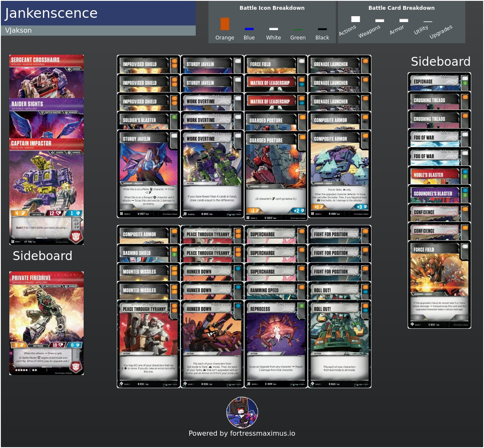The height and width of the screenshot is (448, 484).
Task: Select the Soldier's Blaster card
Action: pos(149,120)
